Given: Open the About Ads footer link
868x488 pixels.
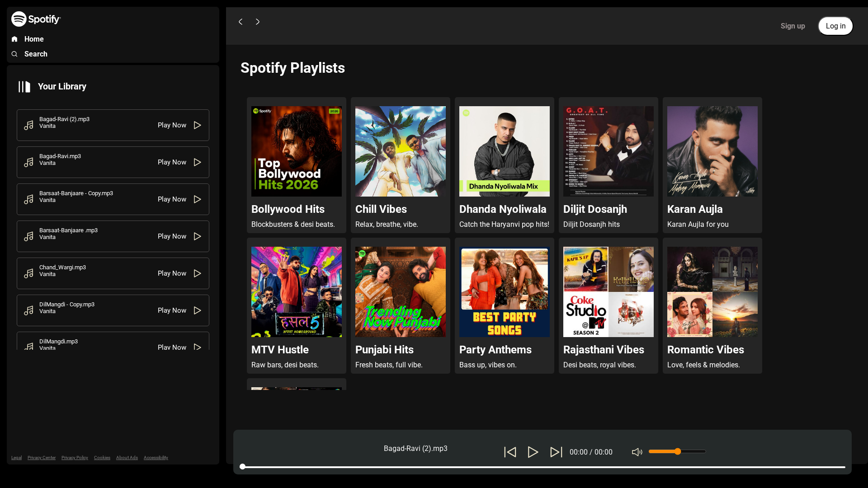Looking at the screenshot, I should [x=127, y=458].
